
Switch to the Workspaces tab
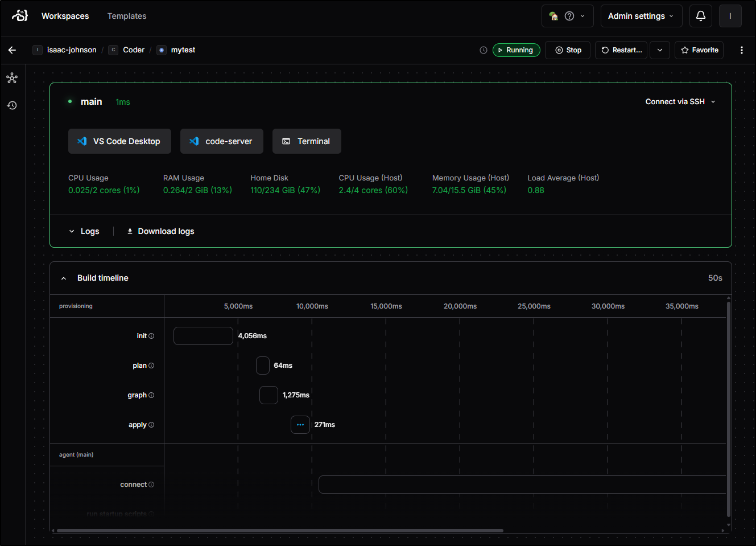click(x=65, y=16)
